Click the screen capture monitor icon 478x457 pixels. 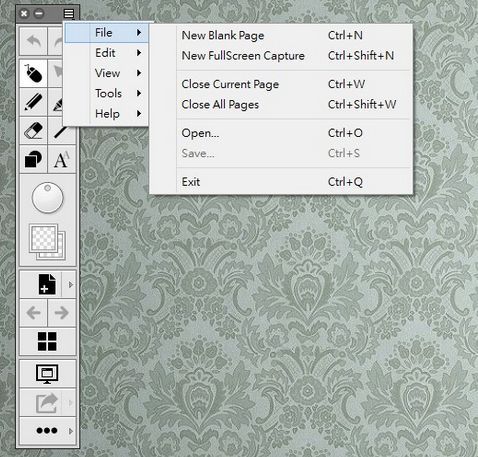(x=47, y=373)
